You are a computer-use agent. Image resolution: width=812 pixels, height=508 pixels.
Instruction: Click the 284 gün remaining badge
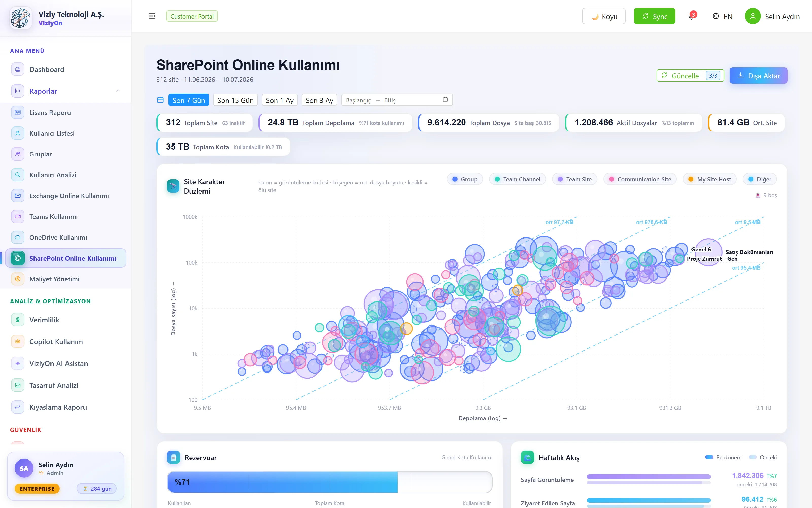[x=97, y=488]
